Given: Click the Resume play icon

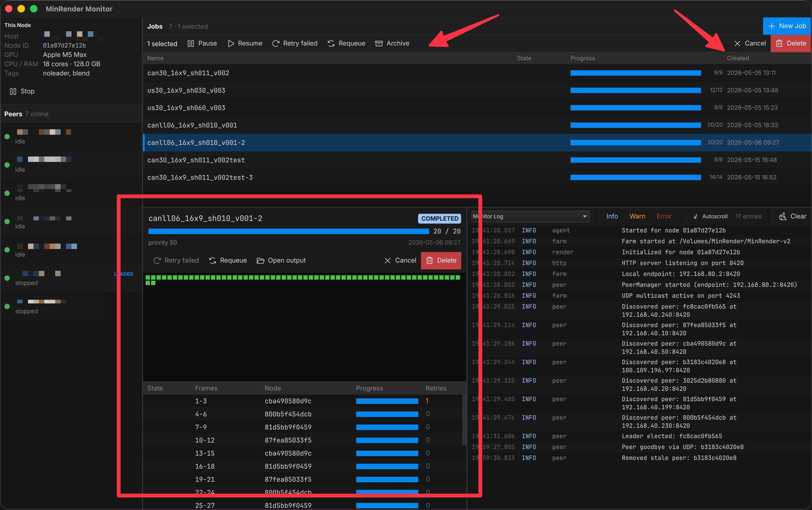Looking at the screenshot, I should click(231, 44).
